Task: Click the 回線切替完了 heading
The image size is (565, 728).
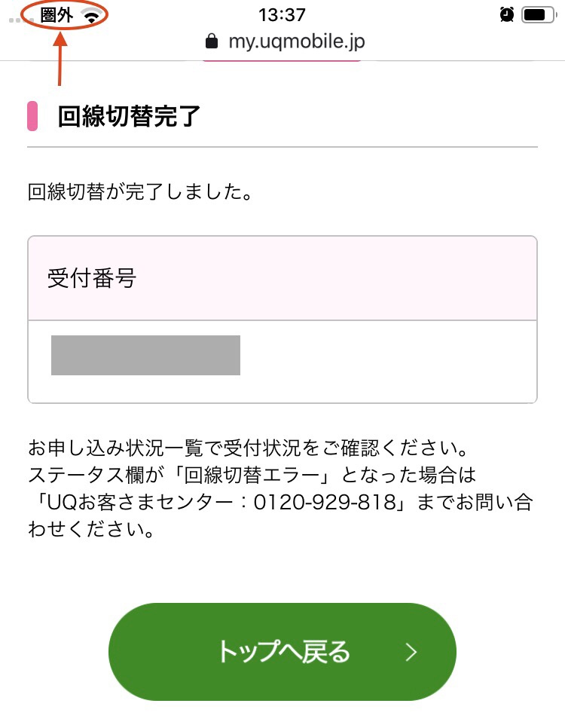Action: point(128,117)
